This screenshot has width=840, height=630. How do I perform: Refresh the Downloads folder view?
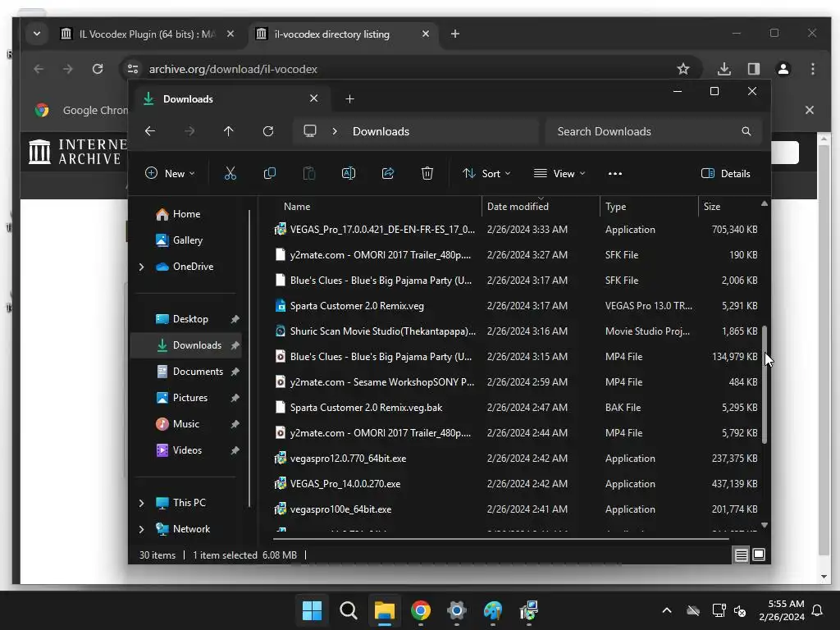(268, 131)
